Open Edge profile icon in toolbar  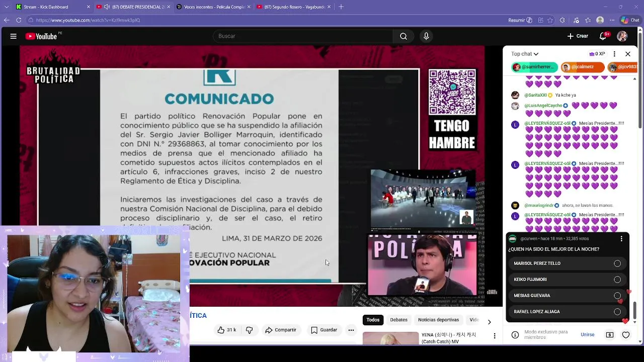(x=600, y=20)
